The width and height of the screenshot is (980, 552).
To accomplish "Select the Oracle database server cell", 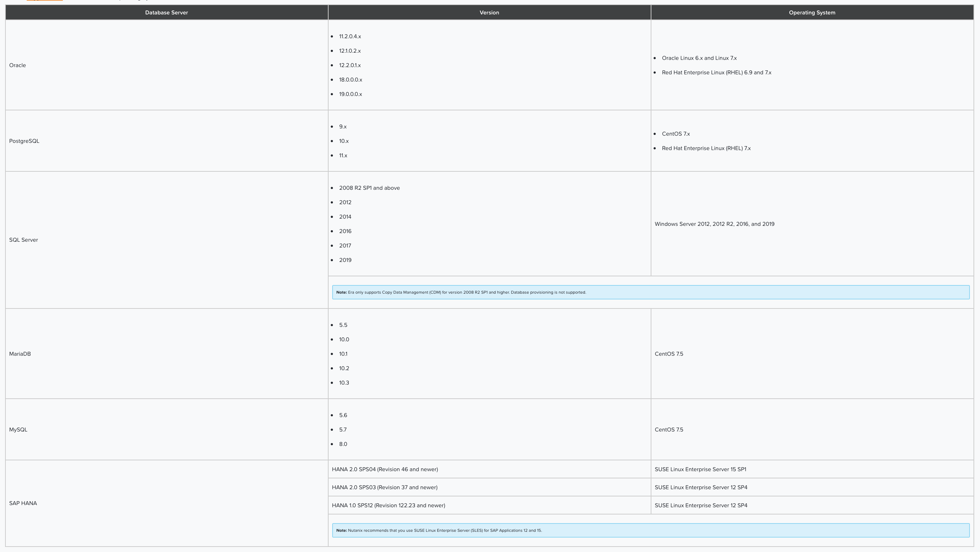I will pyautogui.click(x=166, y=65).
